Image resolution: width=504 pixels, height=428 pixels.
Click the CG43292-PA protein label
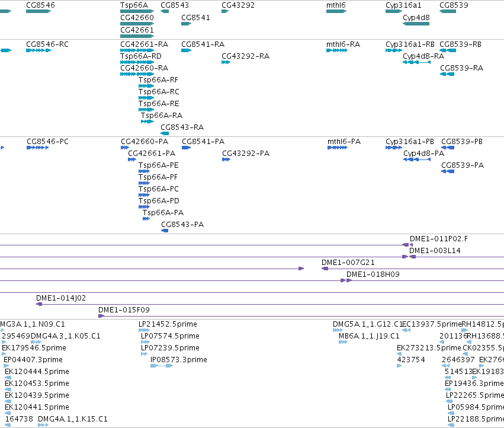246,154
